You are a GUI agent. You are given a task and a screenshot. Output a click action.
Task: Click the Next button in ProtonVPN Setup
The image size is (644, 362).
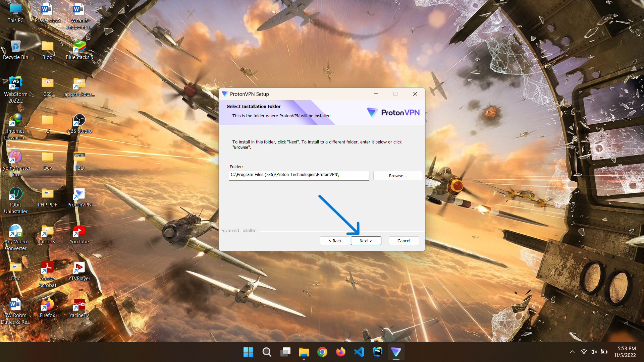pos(366,241)
